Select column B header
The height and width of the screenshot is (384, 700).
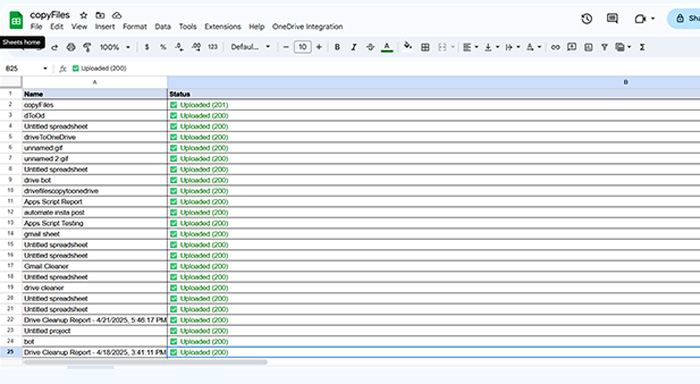(433, 82)
